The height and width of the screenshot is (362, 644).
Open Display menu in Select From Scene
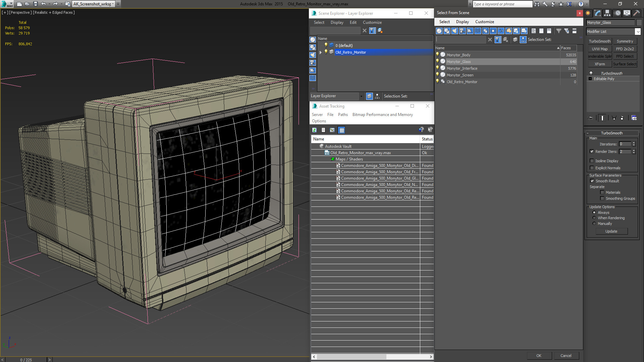462,22
